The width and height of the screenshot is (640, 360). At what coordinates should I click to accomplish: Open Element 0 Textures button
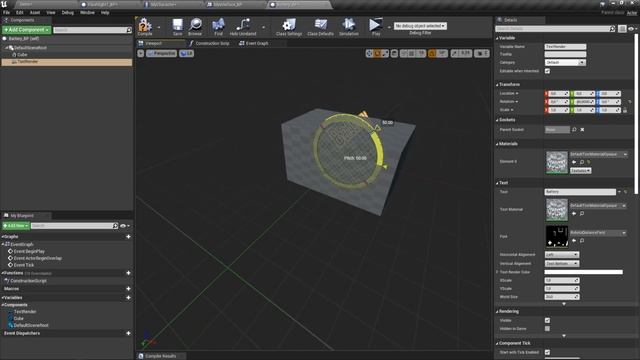(580, 171)
